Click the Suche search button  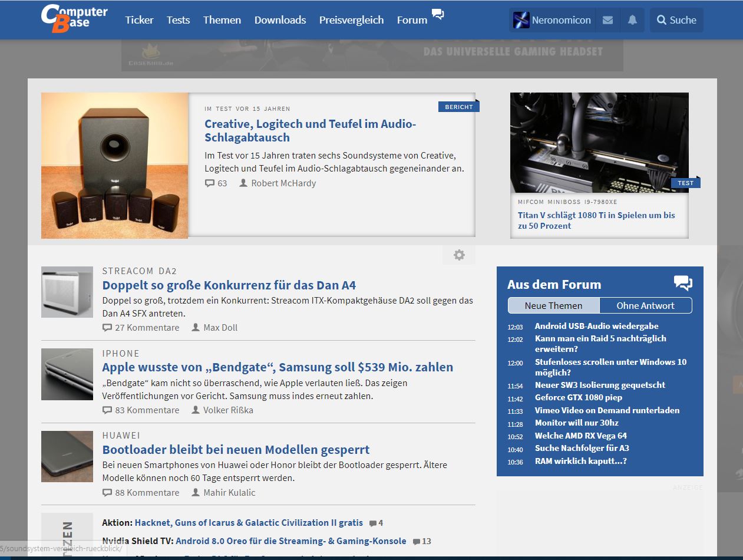(677, 20)
